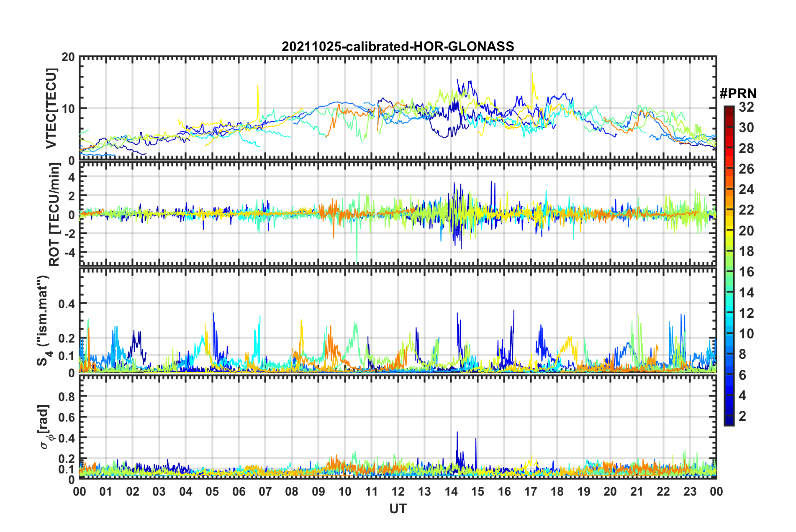
Task: Pick the "23" hour tick on the UT axis
Action: pos(690,491)
